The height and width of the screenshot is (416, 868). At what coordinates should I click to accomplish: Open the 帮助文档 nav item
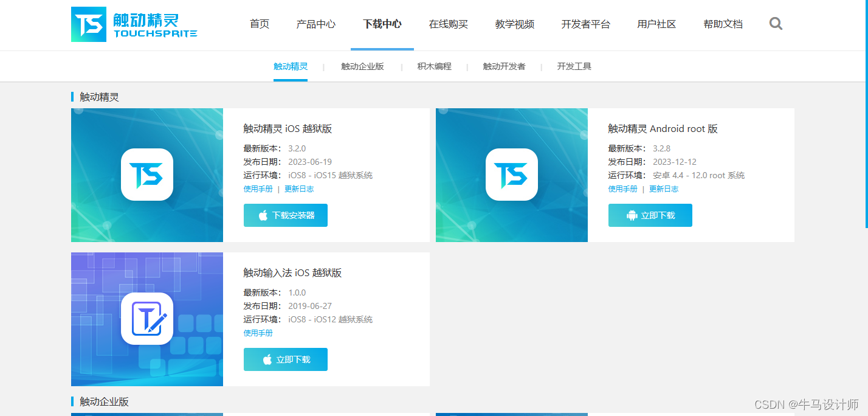723,24
